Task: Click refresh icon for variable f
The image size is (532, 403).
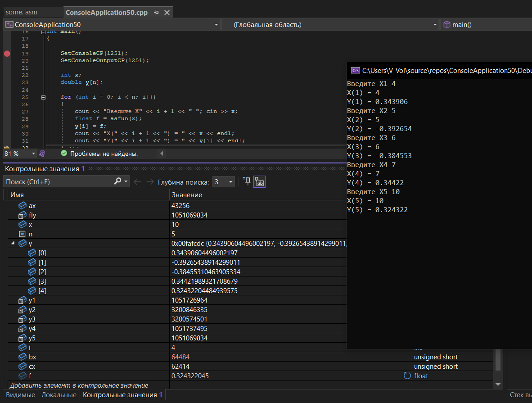Action: tap(407, 376)
